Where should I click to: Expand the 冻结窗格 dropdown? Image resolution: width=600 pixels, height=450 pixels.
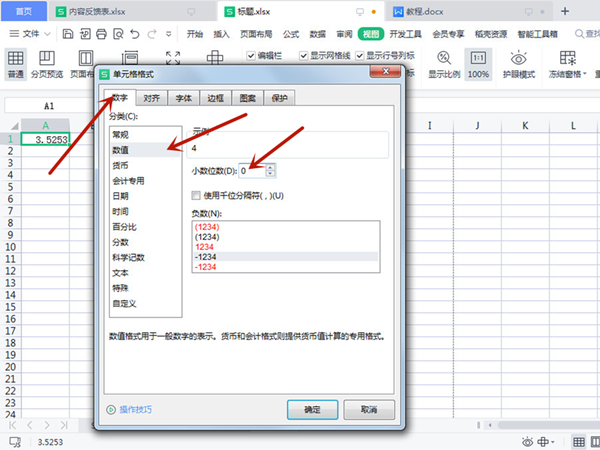568,73
